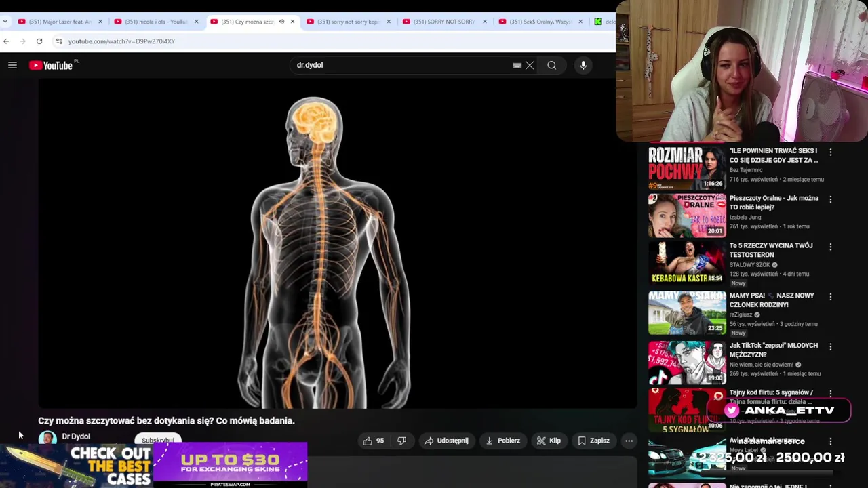Open title 'Jak TikTok zepsuł MŁODYCH MĘŻCZYZN'
This screenshot has height=488, width=868.
pyautogui.click(x=774, y=350)
